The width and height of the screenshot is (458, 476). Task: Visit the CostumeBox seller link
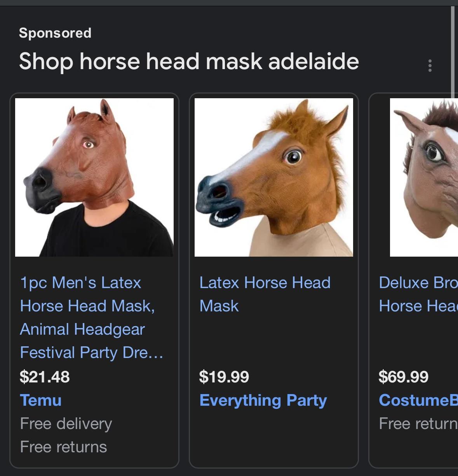coord(418,400)
